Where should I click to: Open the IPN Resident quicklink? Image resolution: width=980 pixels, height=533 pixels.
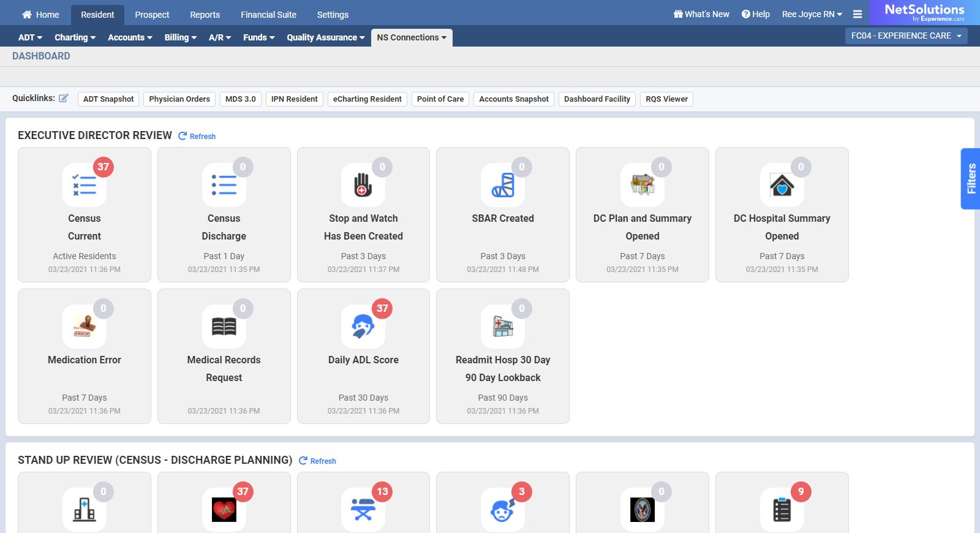(295, 99)
